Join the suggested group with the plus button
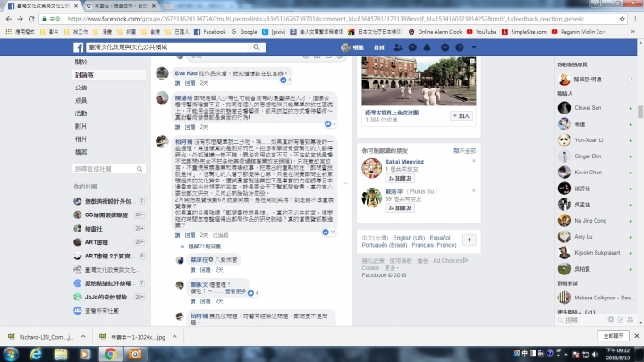Screen dimensions: 644x362 (x=462, y=115)
